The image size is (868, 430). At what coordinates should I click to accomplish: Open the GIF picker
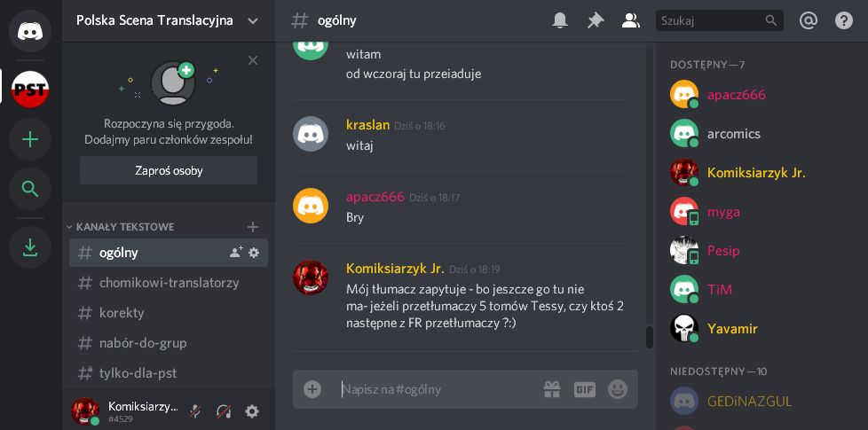pyautogui.click(x=585, y=389)
